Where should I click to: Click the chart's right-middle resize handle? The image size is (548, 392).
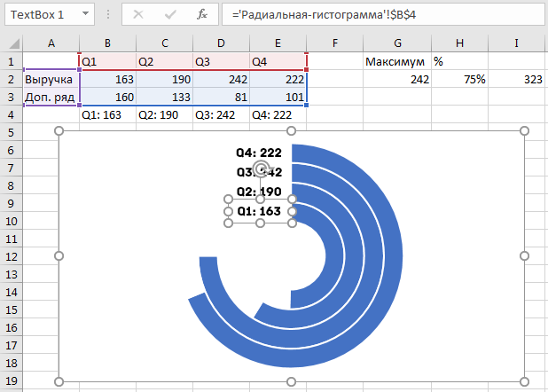[x=524, y=256]
